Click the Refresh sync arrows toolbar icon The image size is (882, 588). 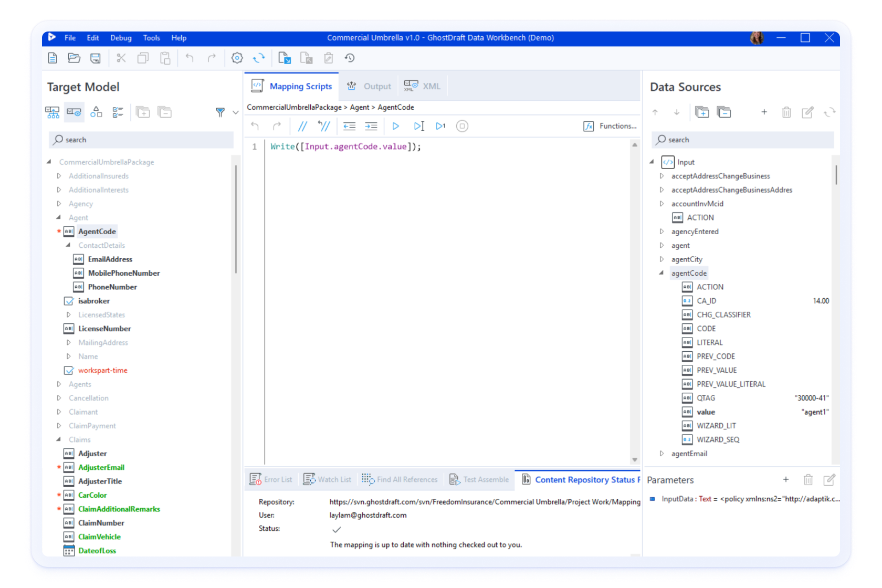click(x=259, y=58)
